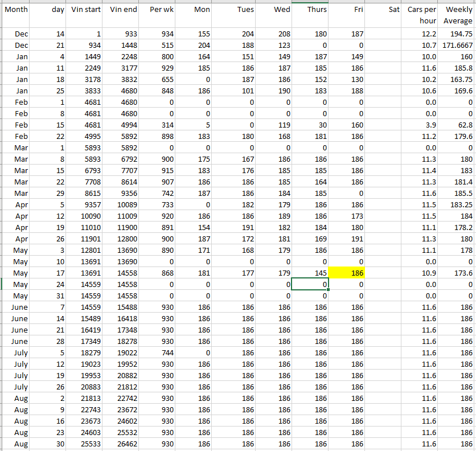Viewport: 476px width, 451px height.
Task: Select the cell containing 171.6667
Action: (457, 46)
